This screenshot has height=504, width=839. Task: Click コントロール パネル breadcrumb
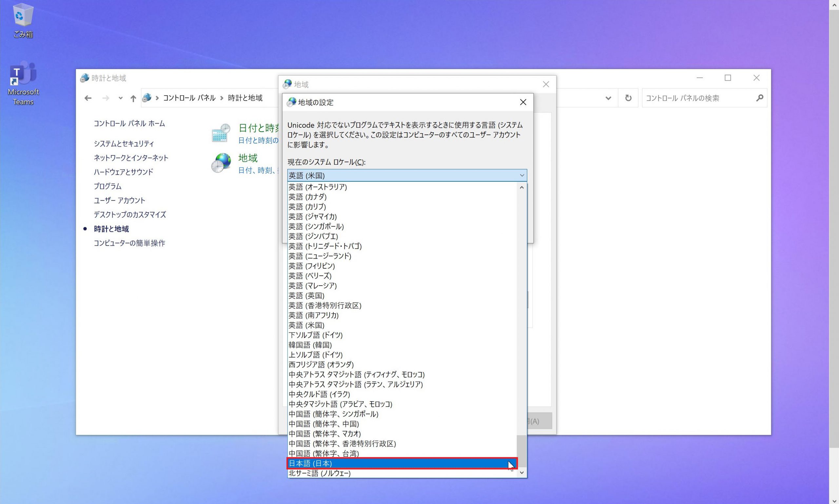pos(189,98)
